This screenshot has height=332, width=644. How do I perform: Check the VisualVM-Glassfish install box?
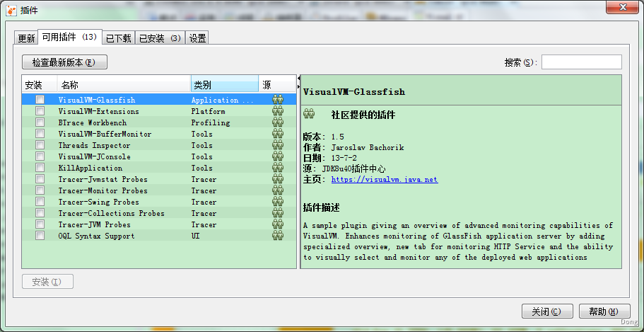(x=40, y=100)
